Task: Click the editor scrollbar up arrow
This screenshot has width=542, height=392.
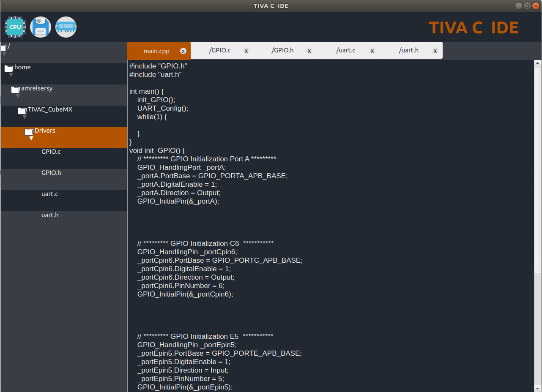Action: click(537, 62)
